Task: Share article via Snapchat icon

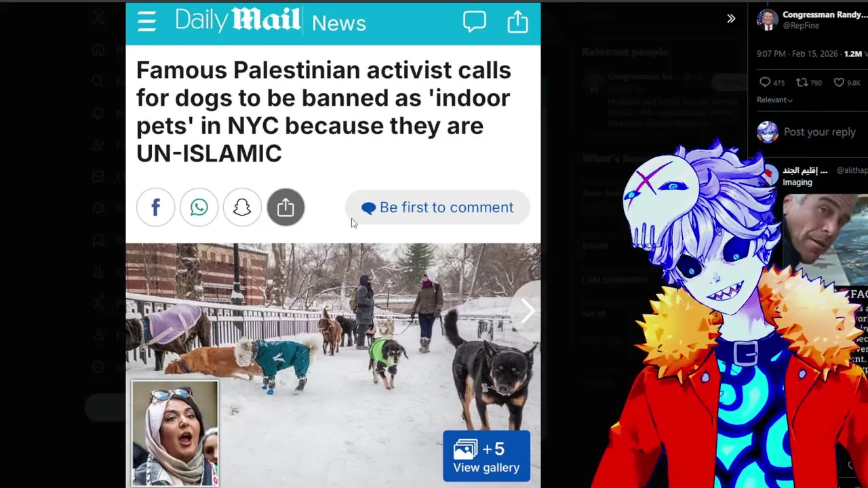Action: 242,207
